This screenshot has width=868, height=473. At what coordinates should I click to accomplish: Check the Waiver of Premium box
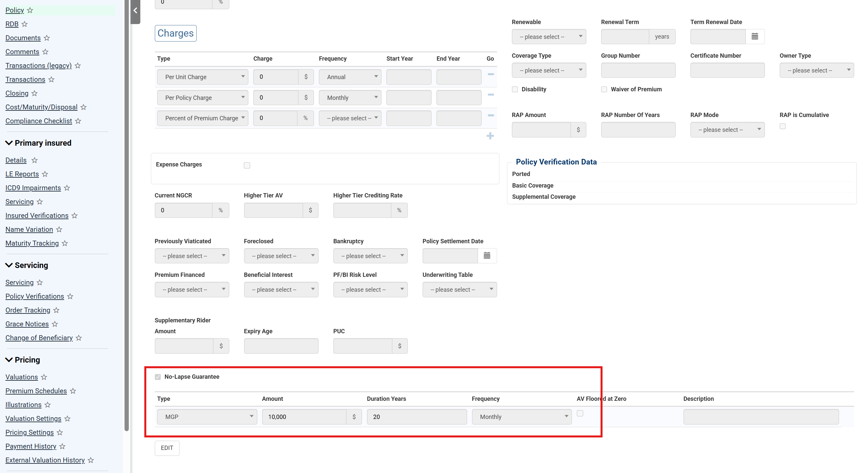point(604,89)
